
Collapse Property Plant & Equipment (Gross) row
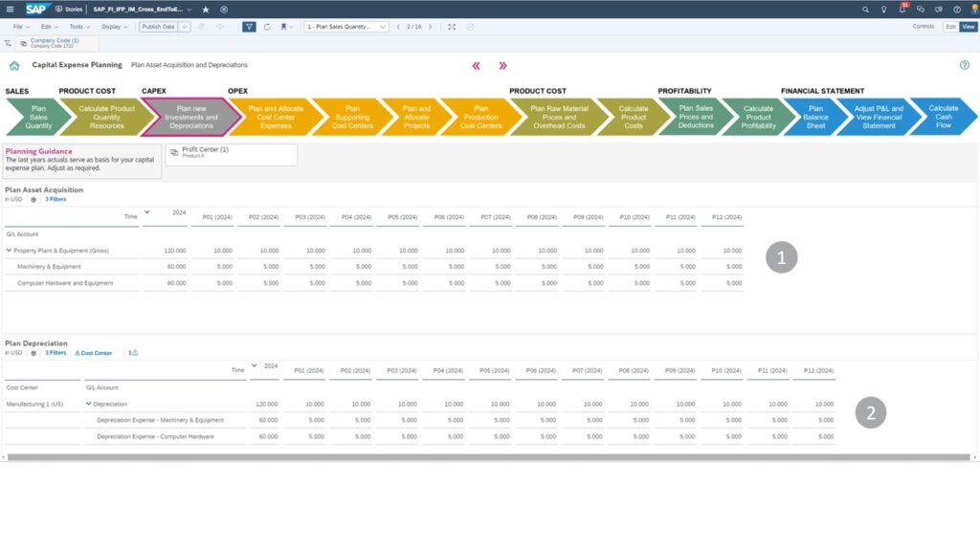coord(9,250)
